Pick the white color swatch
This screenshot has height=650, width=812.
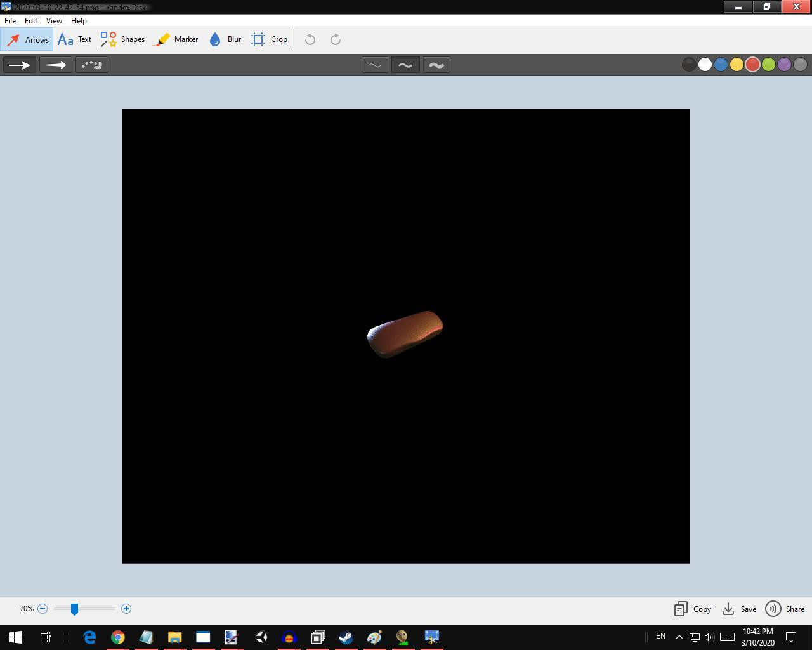pos(705,65)
